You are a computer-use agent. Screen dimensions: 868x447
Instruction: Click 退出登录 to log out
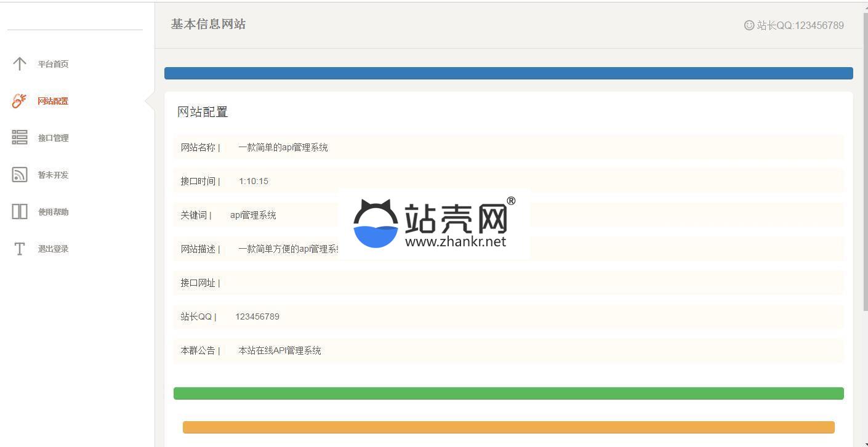pos(53,249)
